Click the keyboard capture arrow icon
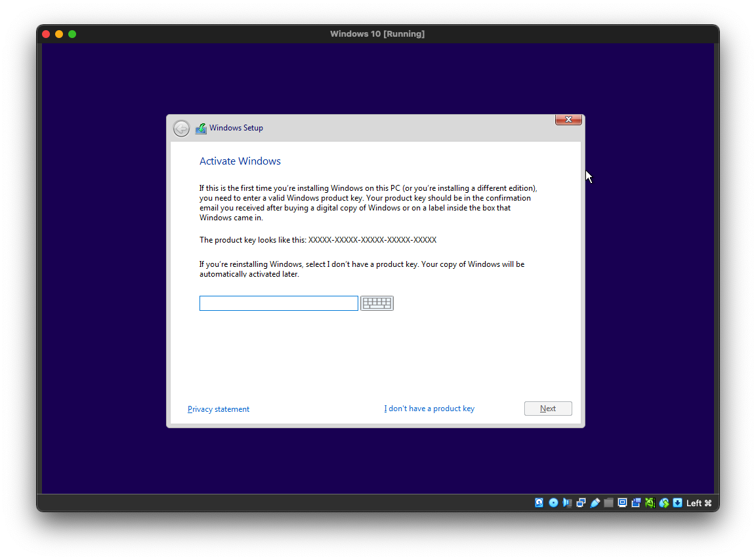756x560 pixels. tap(677, 503)
